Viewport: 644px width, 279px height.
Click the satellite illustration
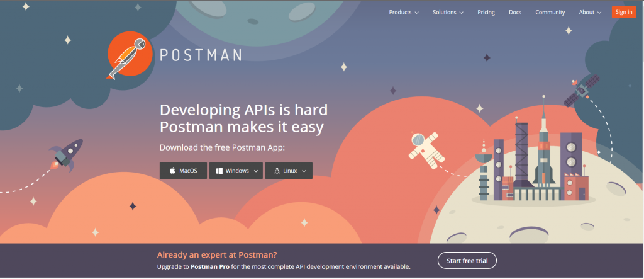tap(581, 91)
